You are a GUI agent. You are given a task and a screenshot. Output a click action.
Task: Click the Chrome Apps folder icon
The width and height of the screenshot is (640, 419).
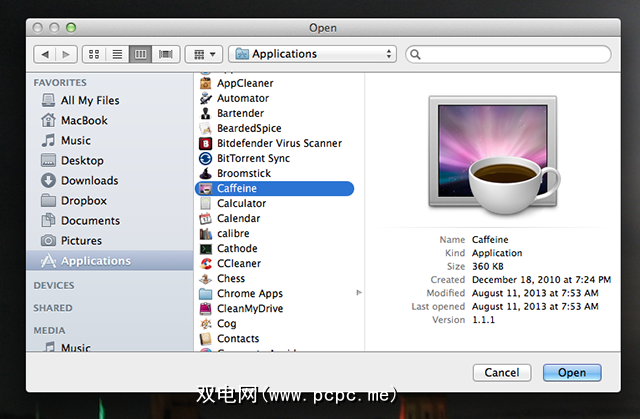[x=205, y=293]
